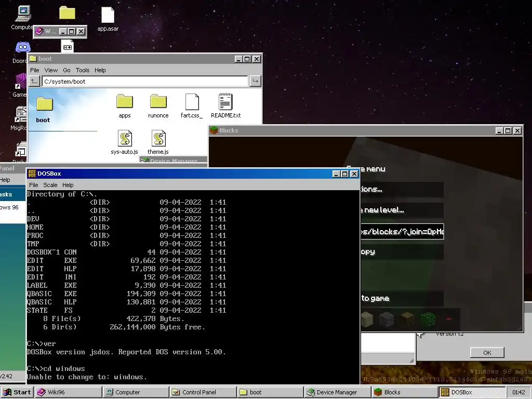Select the sys-auto.js script file
This screenshot has width=532, height=399.
pyautogui.click(x=125, y=142)
